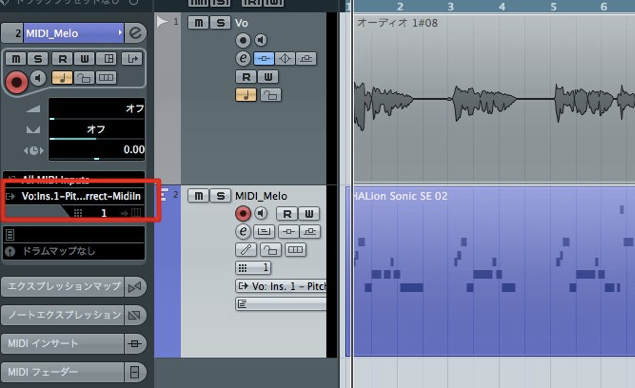The image size is (635, 388).
Task: Mute MIDI_Melo track in inspector
Action: tap(16, 59)
